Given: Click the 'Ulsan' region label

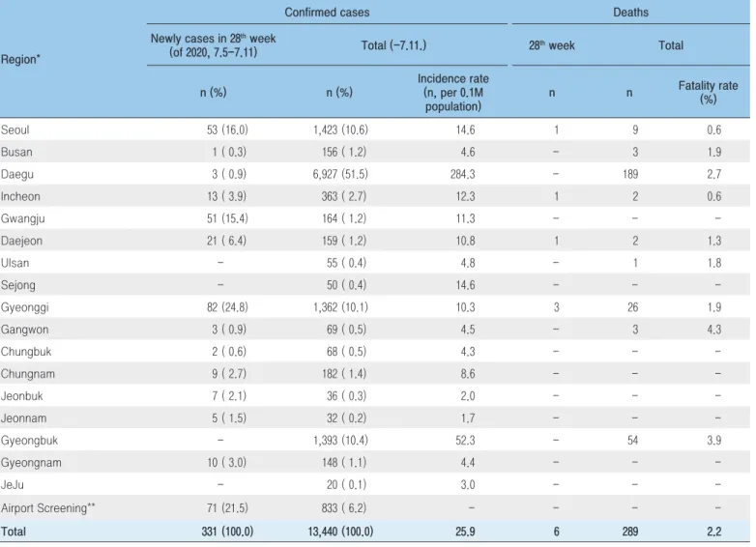Looking at the screenshot, I should coord(15,263).
